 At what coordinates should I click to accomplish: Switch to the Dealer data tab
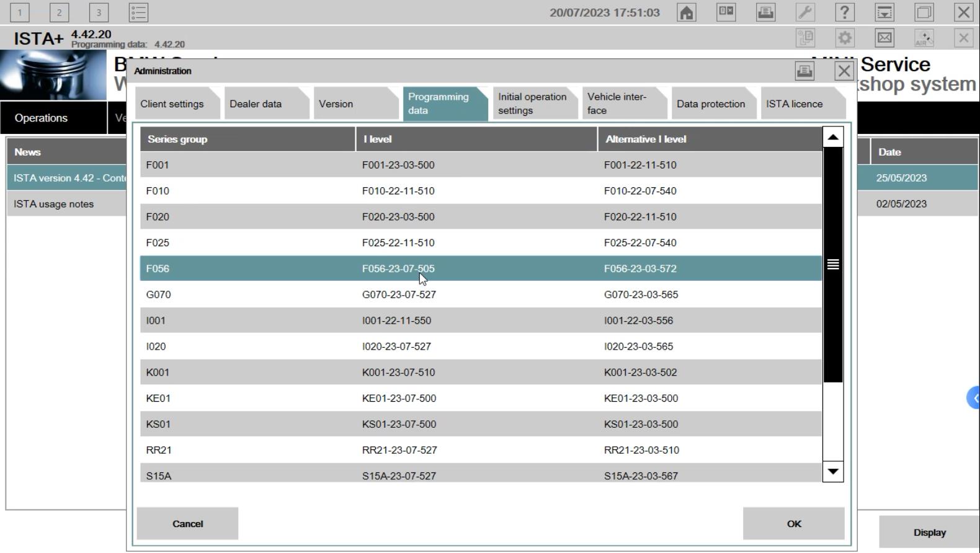(267, 104)
